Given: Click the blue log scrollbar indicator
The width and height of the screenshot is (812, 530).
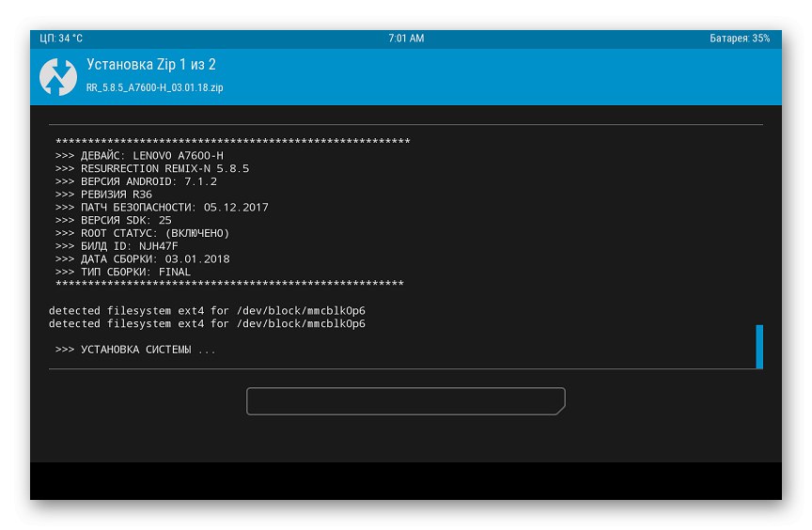Looking at the screenshot, I should (x=759, y=347).
